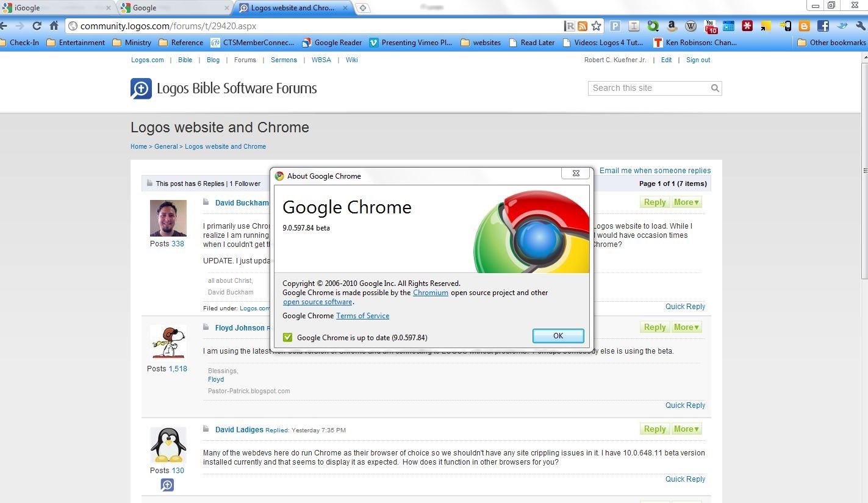Select the Logos website and Chrome tab
The height and width of the screenshot is (503, 868).
pos(293,8)
